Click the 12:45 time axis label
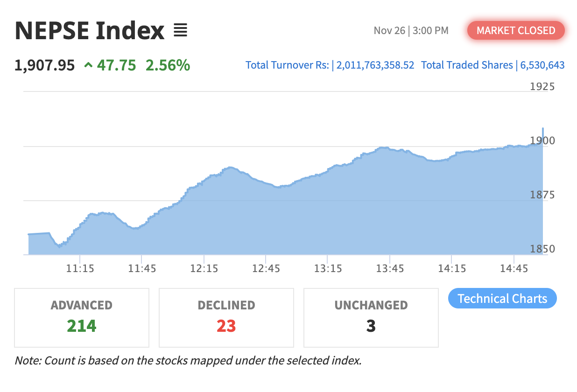Viewport: 577px width, 392px height. click(265, 268)
